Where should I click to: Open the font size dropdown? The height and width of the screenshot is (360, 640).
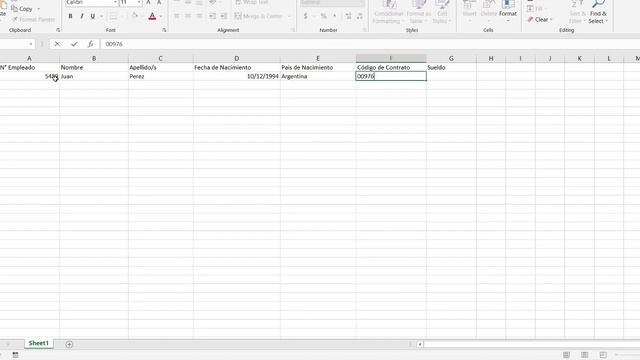139,3
